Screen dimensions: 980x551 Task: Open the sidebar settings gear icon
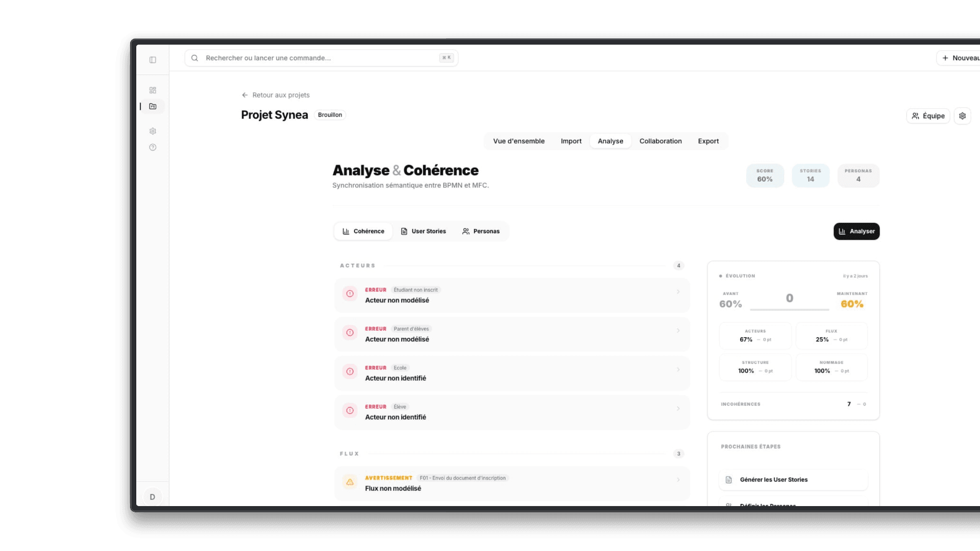(x=153, y=131)
